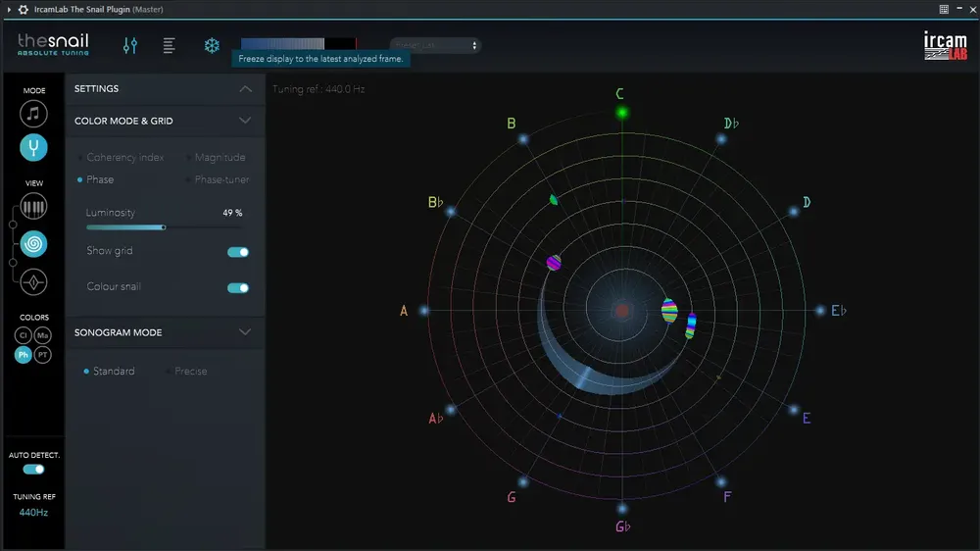This screenshot has height=551, width=980.
Task: Switch to snail spiral view
Action: coord(33,244)
